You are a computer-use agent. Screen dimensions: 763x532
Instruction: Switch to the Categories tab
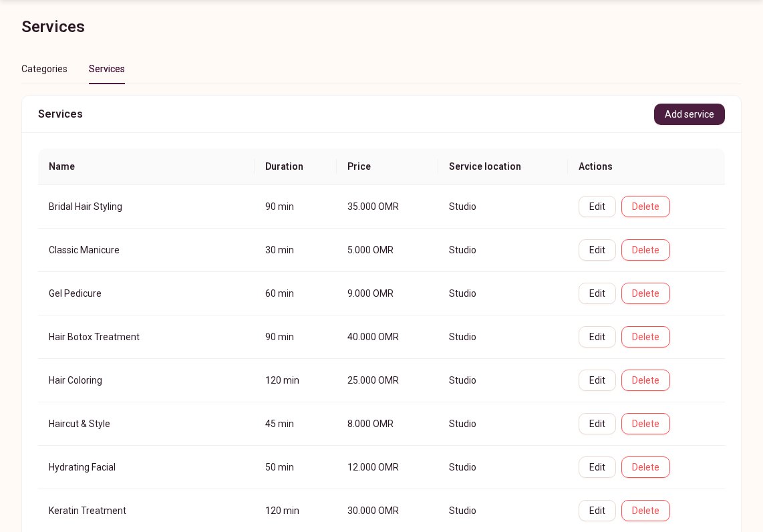coord(44,69)
